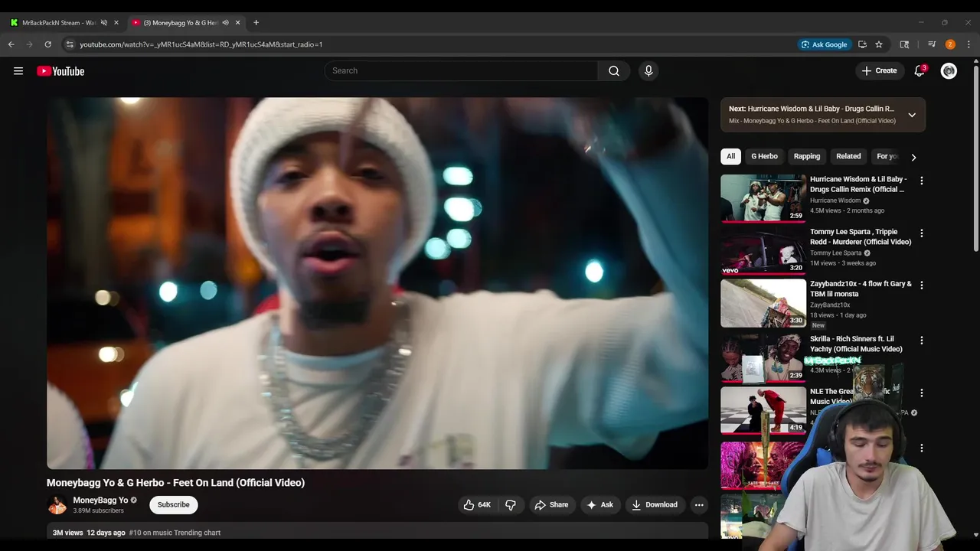Open MoneyBagg Yo channel avatar
This screenshot has width=980, height=551.
point(57,505)
